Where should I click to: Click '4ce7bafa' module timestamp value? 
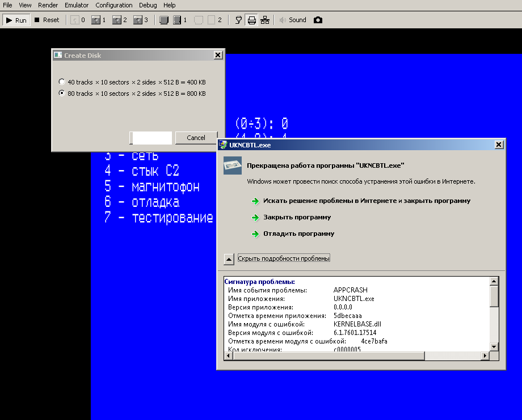[374, 341]
